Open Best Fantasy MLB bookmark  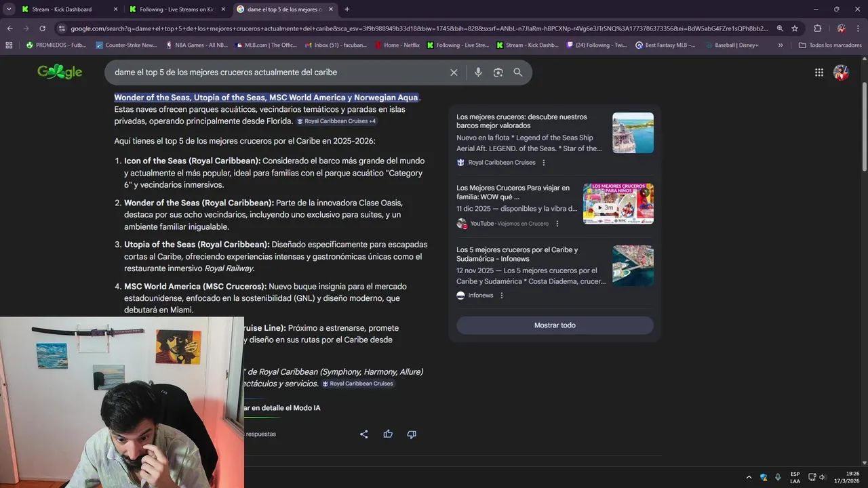point(665,45)
